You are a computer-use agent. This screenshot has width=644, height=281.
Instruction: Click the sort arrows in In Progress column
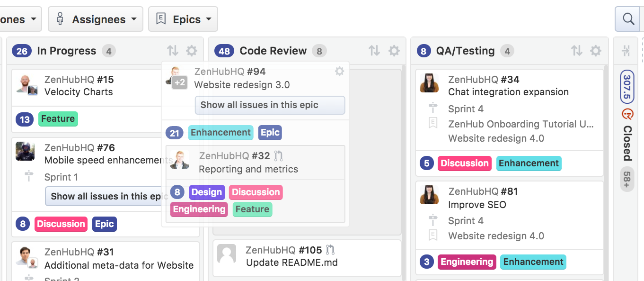173,51
